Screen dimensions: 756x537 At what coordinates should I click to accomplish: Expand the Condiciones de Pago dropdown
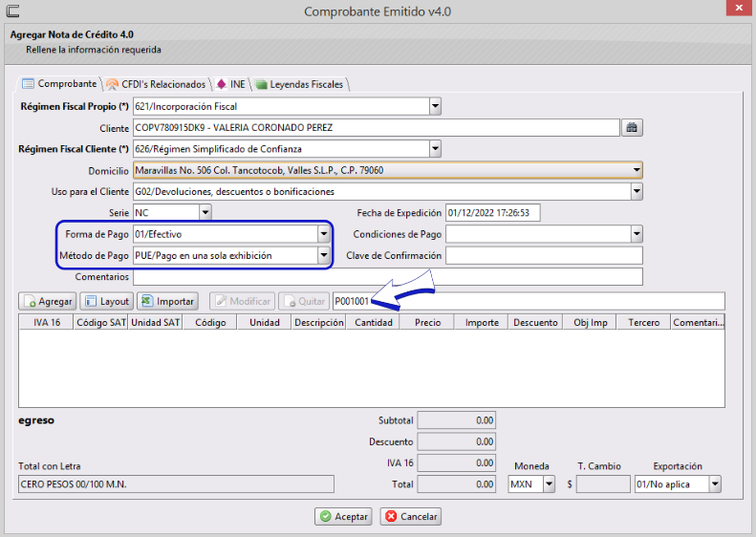click(637, 234)
